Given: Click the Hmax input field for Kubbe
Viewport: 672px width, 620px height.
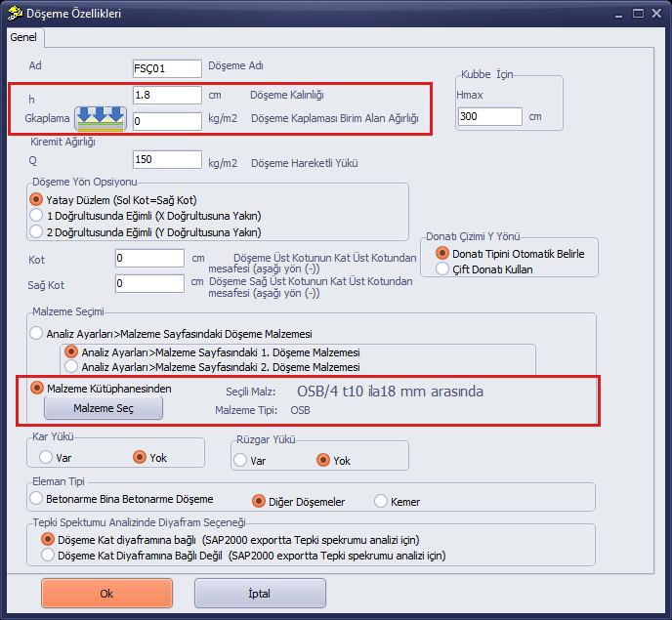Looking at the screenshot, I should [x=490, y=116].
